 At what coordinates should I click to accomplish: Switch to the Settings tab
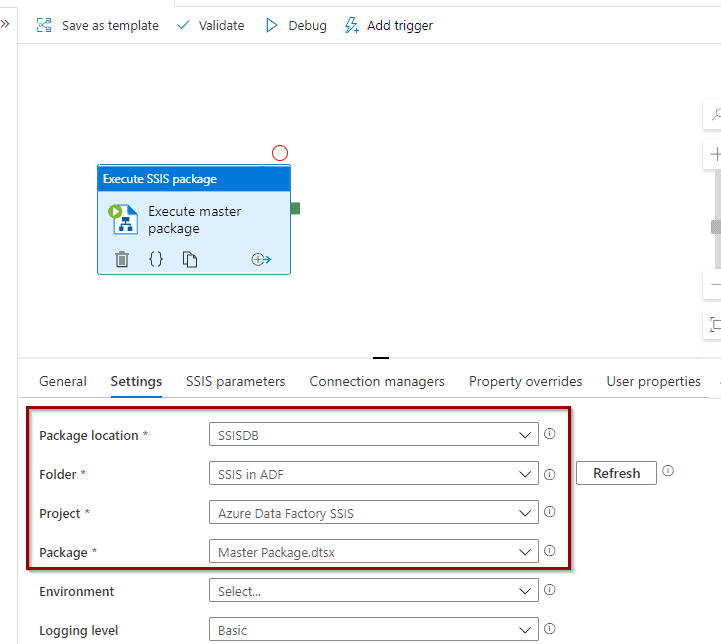(136, 382)
